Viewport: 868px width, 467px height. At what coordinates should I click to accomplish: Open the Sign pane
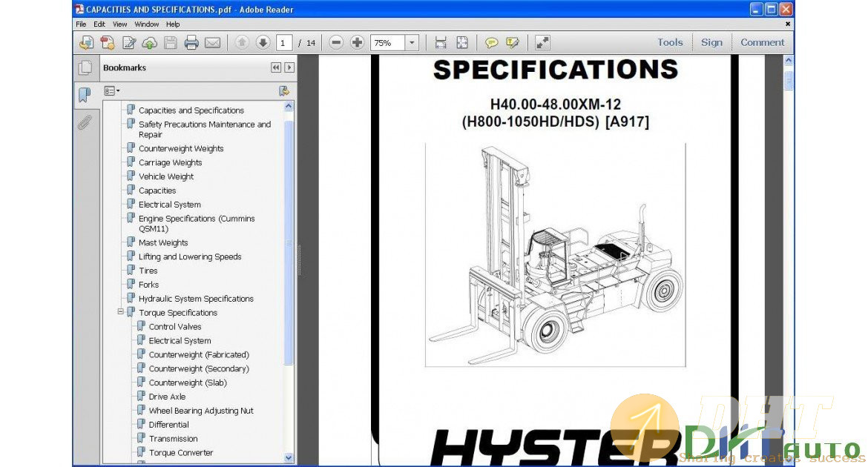pyautogui.click(x=711, y=42)
